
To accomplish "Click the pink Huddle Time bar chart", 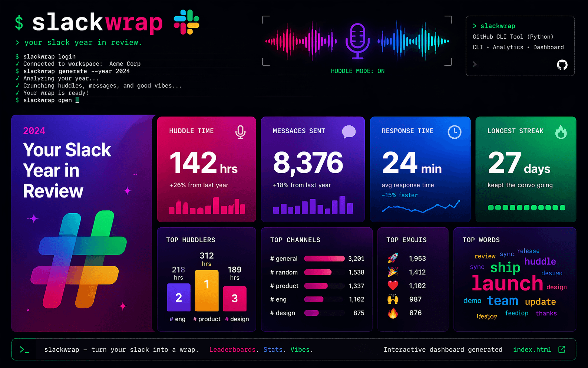I will [207, 206].
